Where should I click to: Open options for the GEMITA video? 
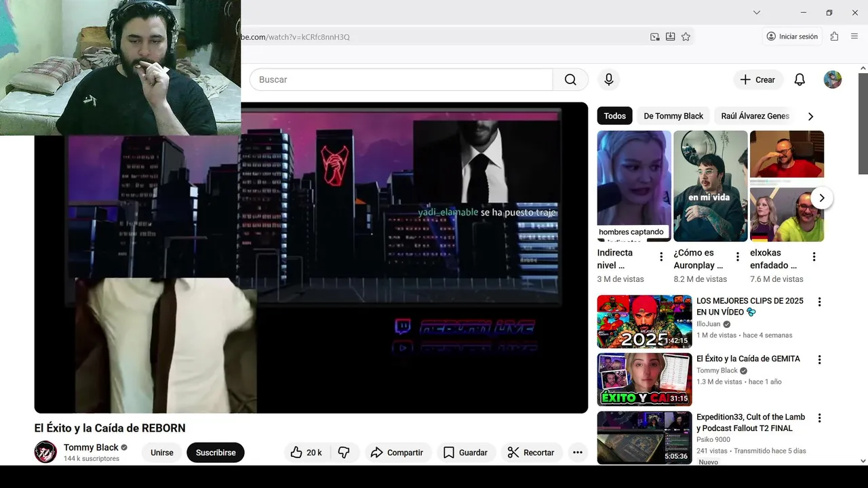click(x=819, y=360)
